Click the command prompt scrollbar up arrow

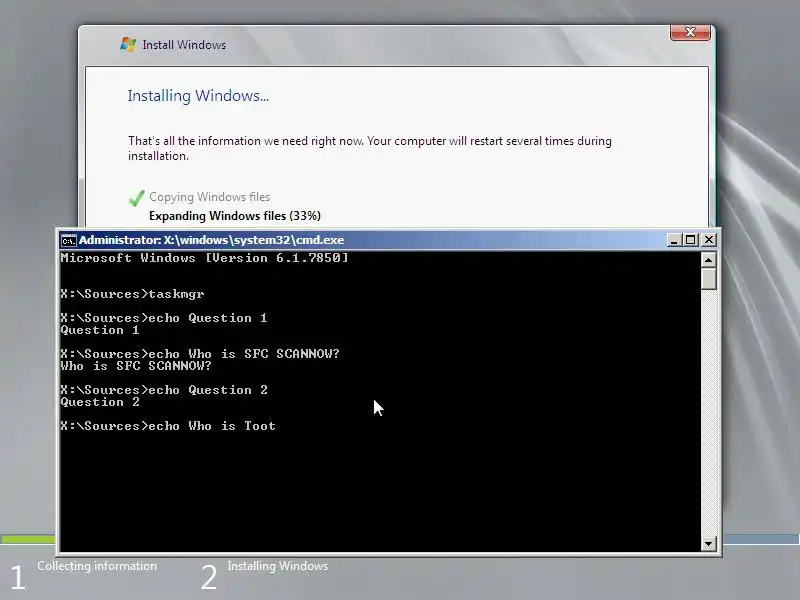[708, 260]
